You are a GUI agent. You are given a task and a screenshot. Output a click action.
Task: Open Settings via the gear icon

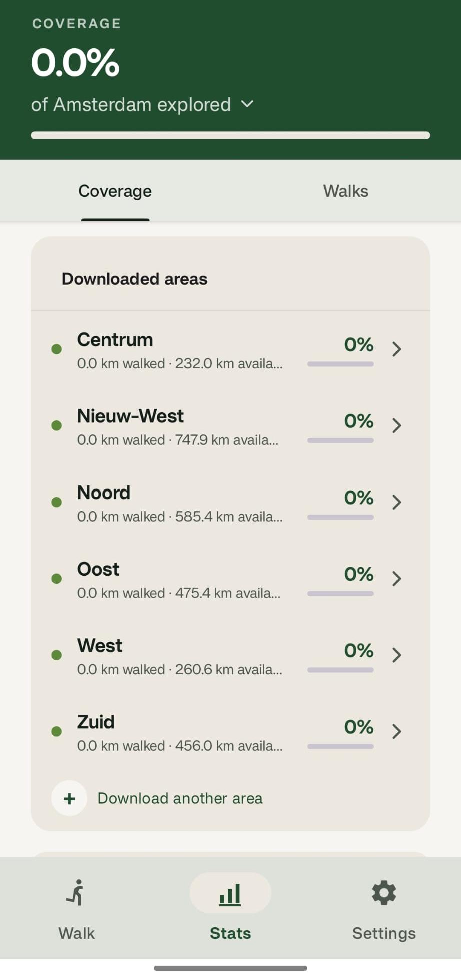tap(384, 893)
